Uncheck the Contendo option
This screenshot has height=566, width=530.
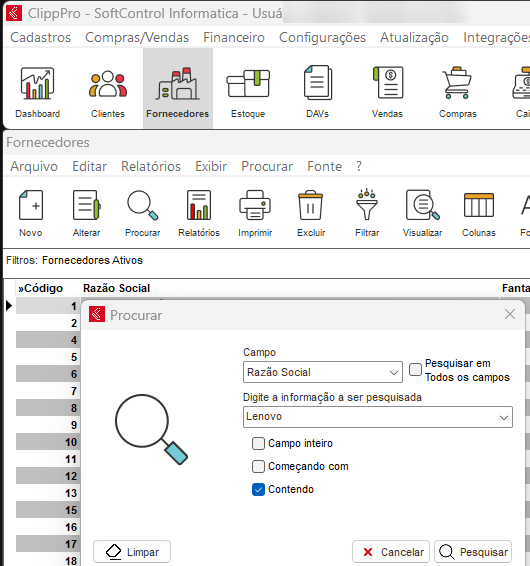[258, 489]
